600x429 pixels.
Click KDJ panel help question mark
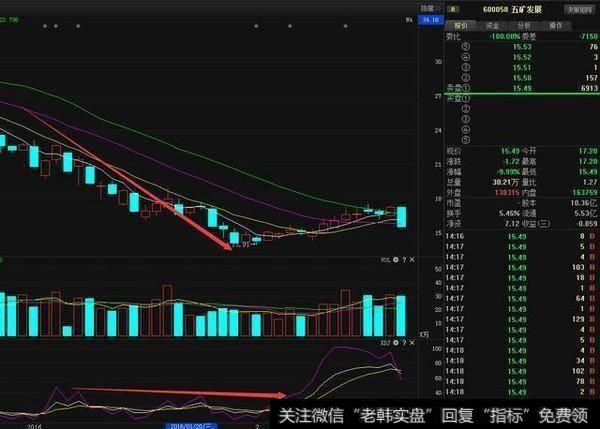tap(404, 342)
